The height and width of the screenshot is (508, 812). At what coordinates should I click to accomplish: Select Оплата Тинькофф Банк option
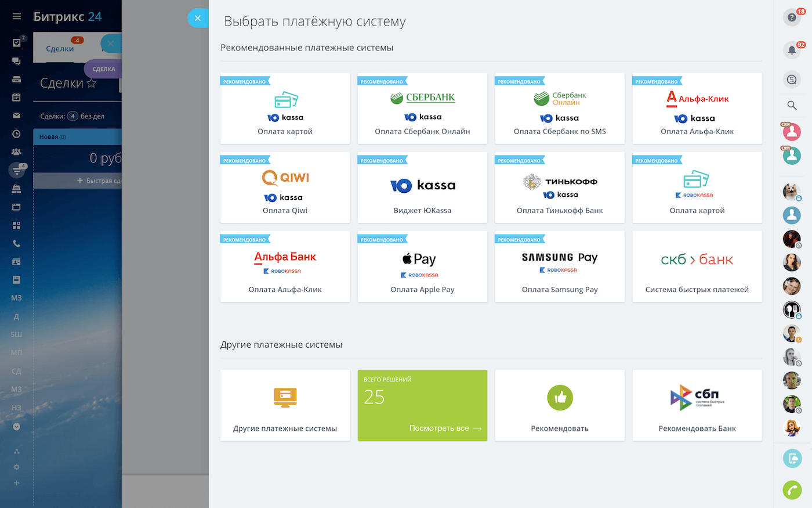pyautogui.click(x=560, y=188)
